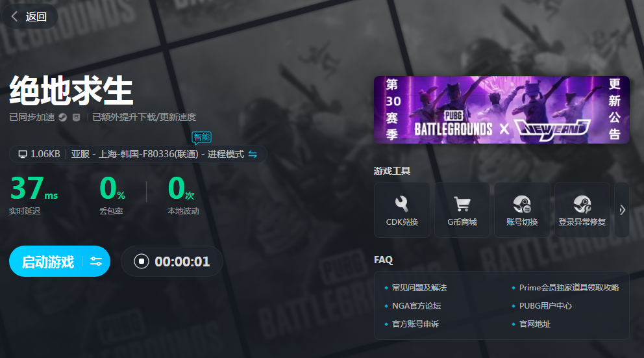
Task: Click the 游戏工具 section heading
Action: (x=392, y=171)
